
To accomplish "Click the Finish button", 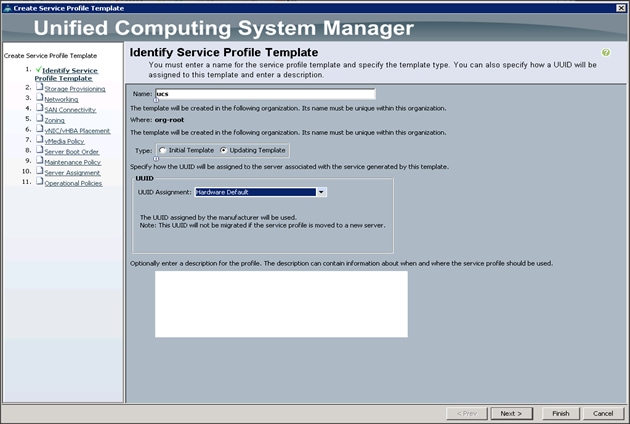I will click(561, 414).
